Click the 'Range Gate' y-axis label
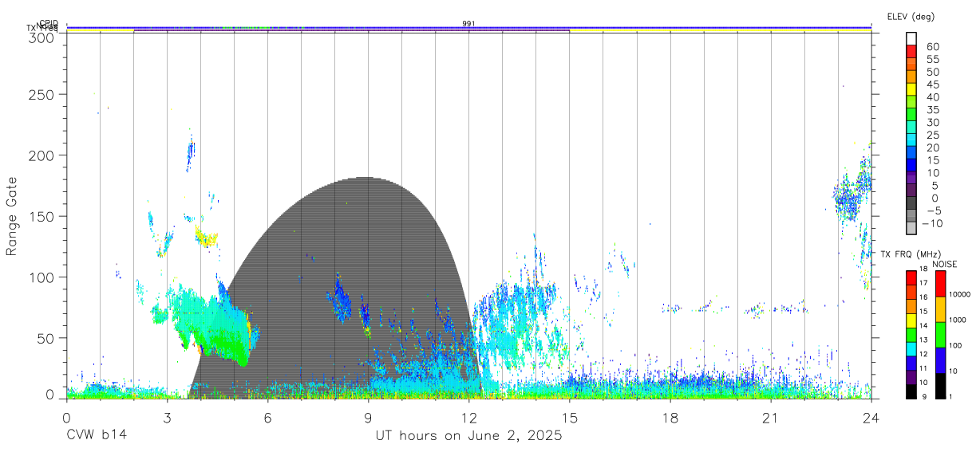Image resolution: width=980 pixels, height=452 pixels. pos(12,217)
